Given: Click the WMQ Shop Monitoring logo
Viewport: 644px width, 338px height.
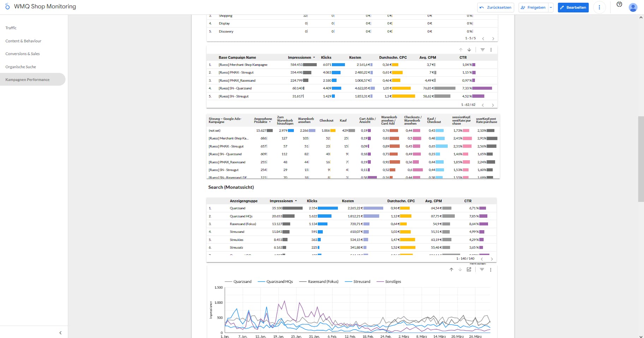Looking at the screenshot, I should [40, 6].
